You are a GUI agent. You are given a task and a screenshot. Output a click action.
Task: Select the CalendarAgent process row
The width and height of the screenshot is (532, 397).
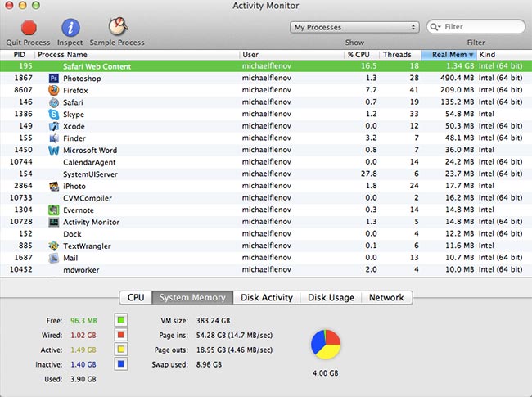266,162
